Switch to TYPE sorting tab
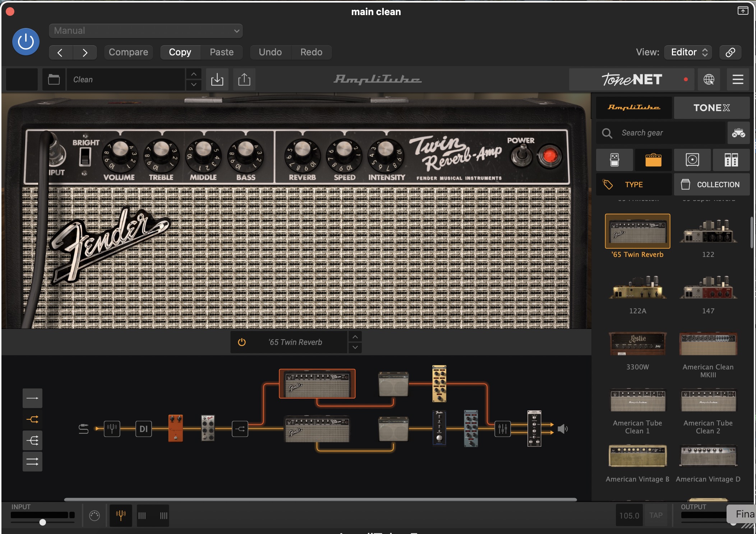The width and height of the screenshot is (756, 534). point(634,184)
